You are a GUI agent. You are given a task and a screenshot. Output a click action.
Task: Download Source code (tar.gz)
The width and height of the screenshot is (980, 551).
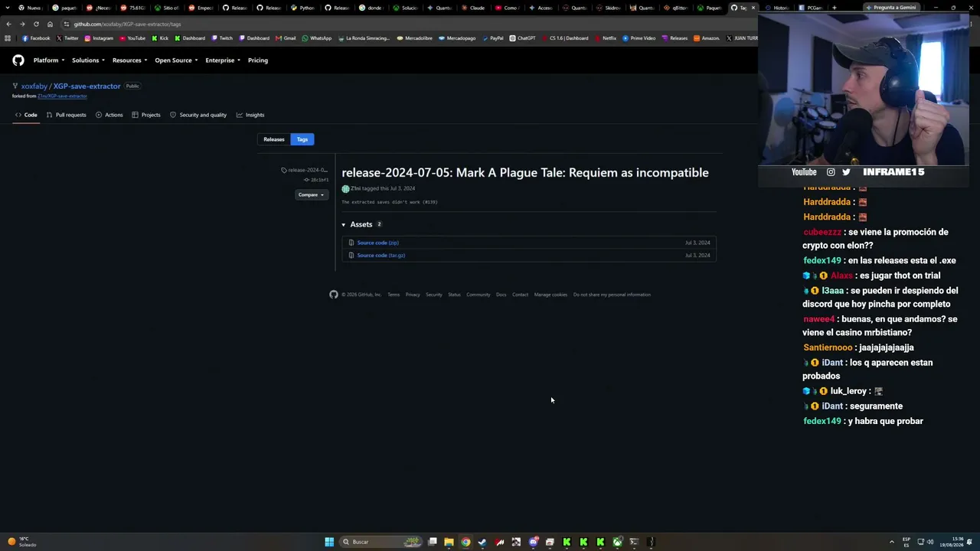point(381,256)
